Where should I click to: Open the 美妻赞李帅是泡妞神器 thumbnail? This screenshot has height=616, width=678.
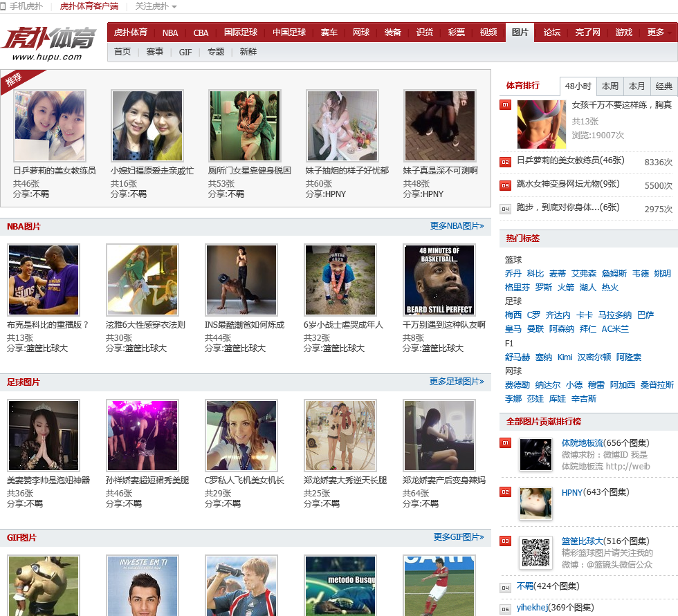pos(43,436)
